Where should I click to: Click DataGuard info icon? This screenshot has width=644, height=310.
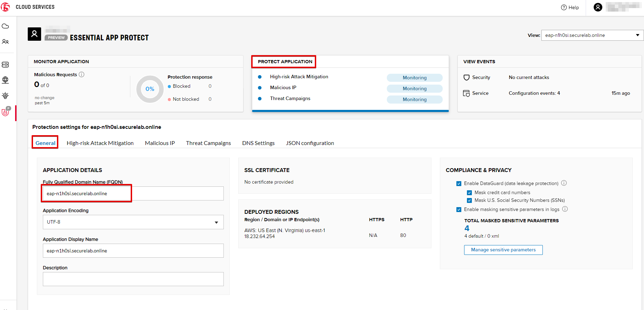564,183
